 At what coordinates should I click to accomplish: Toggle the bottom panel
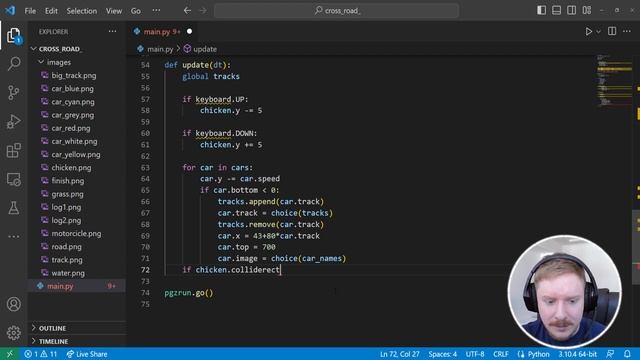(x=556, y=10)
